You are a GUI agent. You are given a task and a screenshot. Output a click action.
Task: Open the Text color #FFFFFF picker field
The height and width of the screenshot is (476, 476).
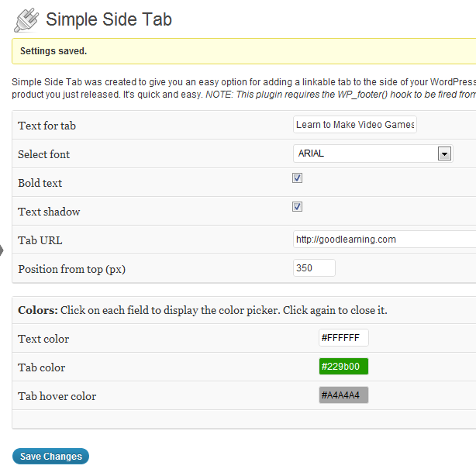343,337
